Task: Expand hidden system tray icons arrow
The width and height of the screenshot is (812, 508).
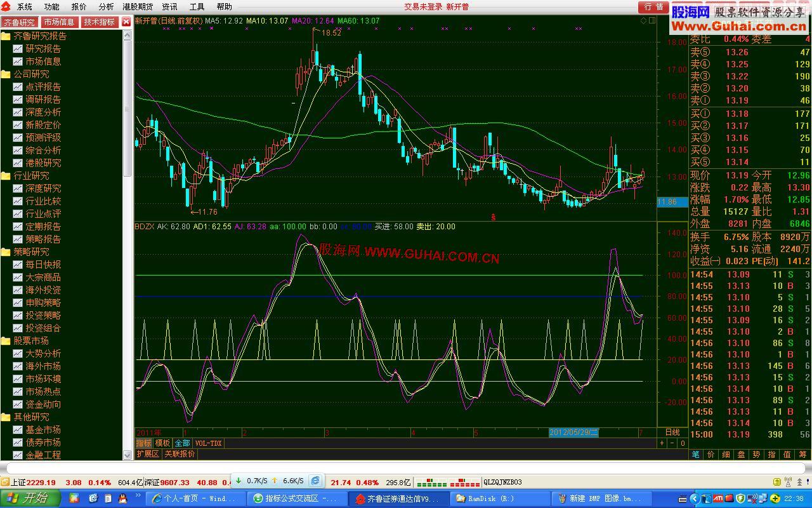Action: [x=696, y=498]
